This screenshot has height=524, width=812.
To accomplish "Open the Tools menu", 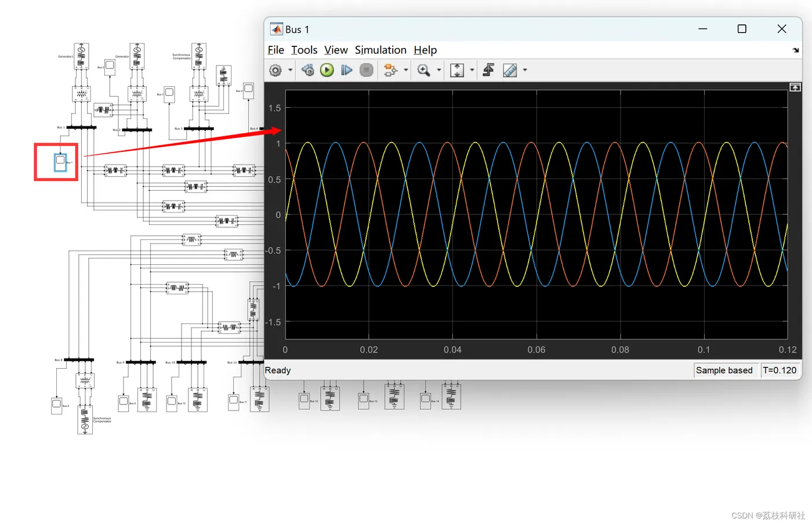I will click(x=304, y=50).
